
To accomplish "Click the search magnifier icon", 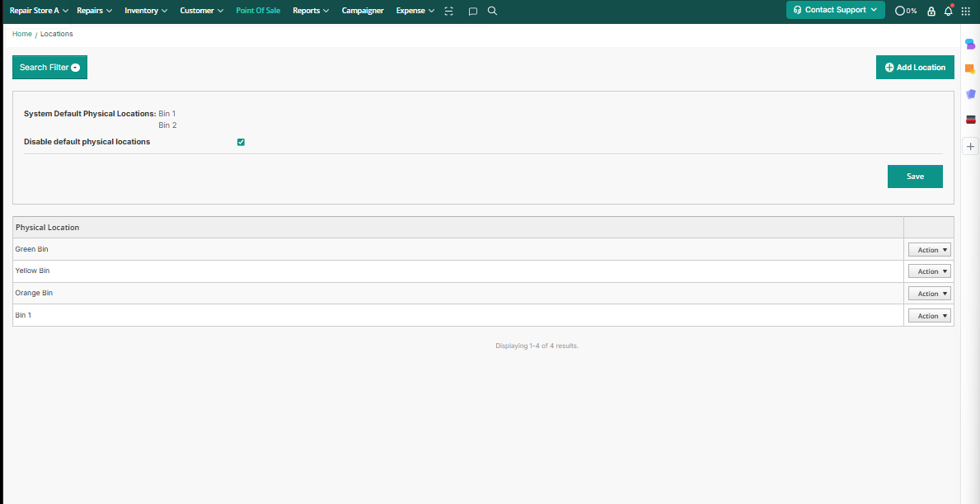I will (492, 11).
